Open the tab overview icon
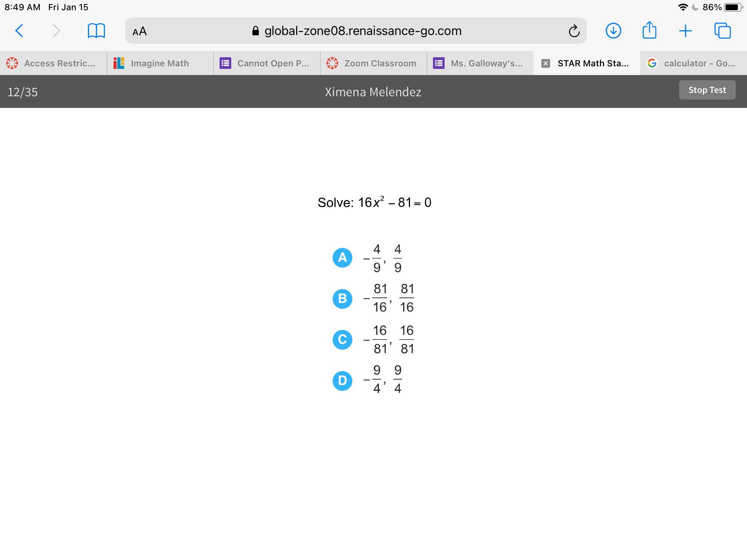 pyautogui.click(x=722, y=31)
